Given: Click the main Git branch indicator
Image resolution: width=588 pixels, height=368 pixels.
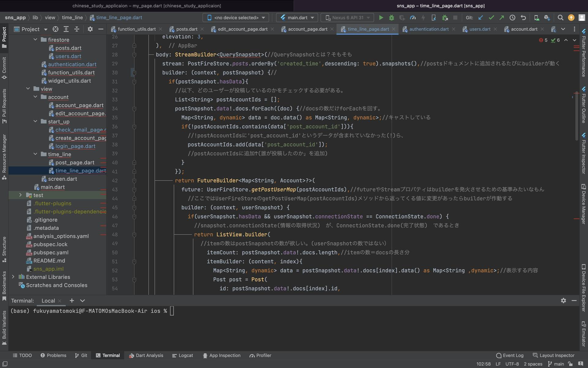Looking at the screenshot, I should (x=556, y=364).
